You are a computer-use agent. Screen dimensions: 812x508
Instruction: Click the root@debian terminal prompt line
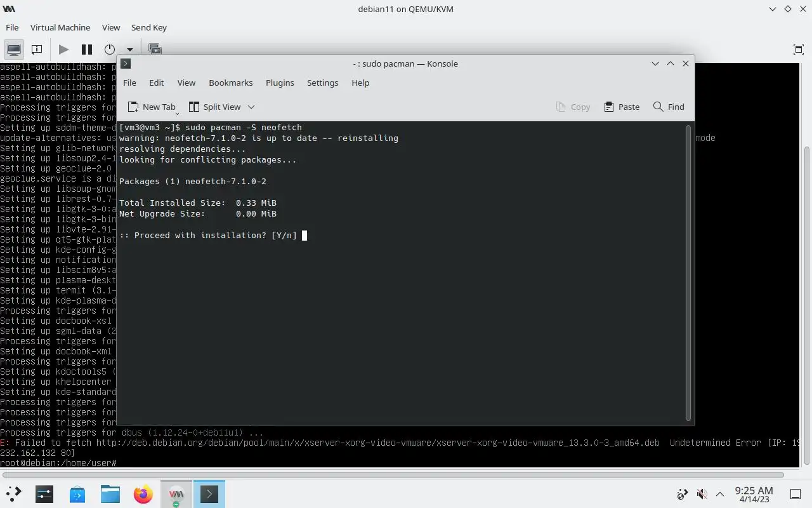tap(58, 463)
